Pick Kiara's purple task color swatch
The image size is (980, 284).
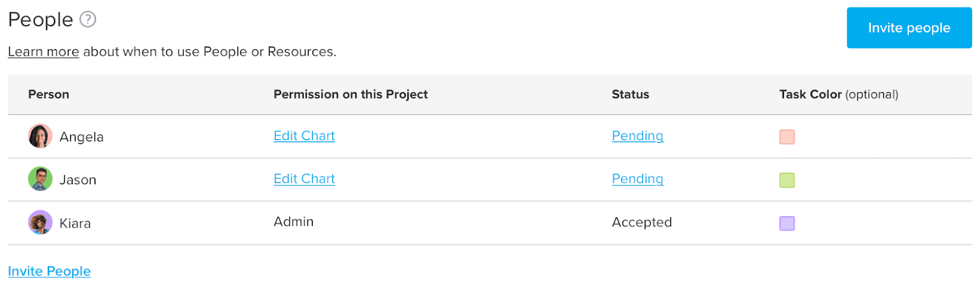[x=787, y=223]
